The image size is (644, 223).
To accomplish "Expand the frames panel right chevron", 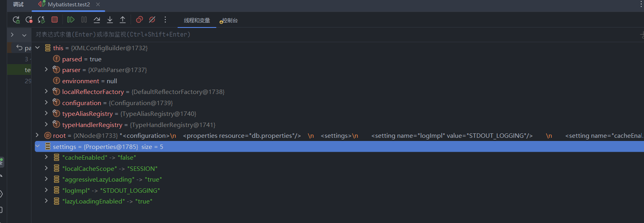I will point(12,35).
